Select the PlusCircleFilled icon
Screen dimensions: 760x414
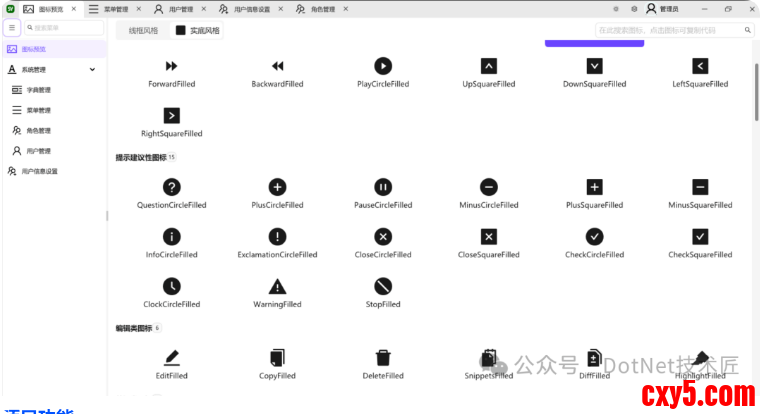[277, 187]
